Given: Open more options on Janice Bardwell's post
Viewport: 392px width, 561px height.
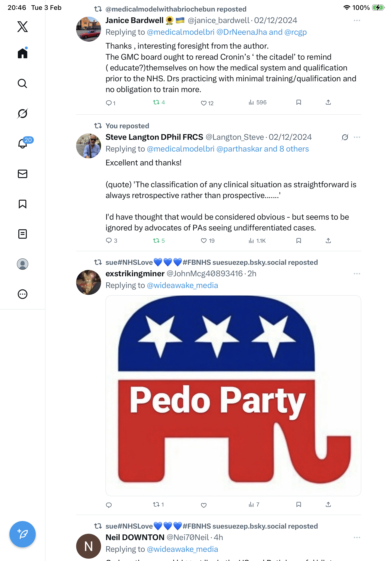Looking at the screenshot, I should [x=357, y=20].
